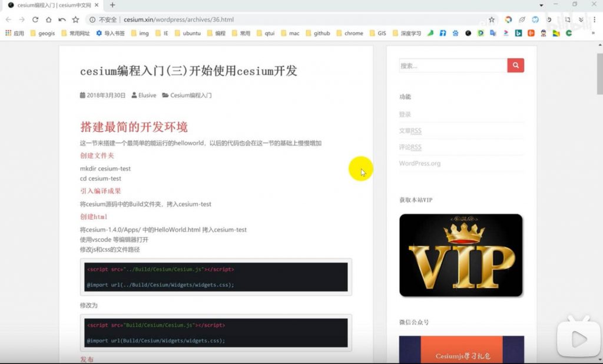
Task: Open the ubuntu bookmark folder
Action: coord(188,34)
